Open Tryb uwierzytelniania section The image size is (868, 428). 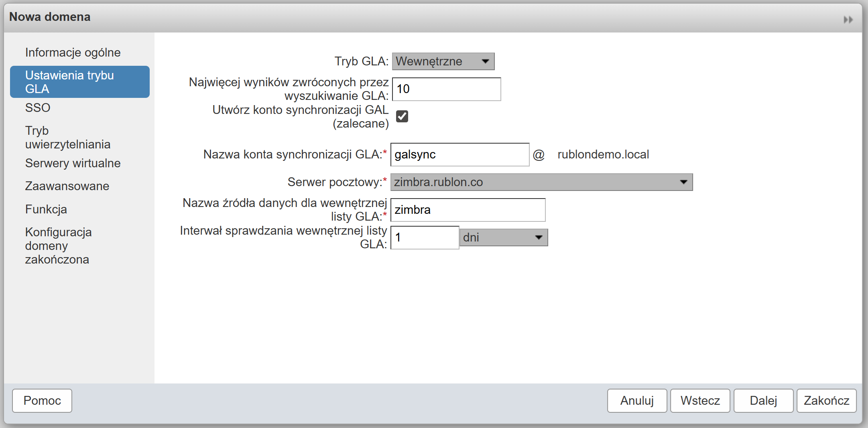[x=67, y=137]
